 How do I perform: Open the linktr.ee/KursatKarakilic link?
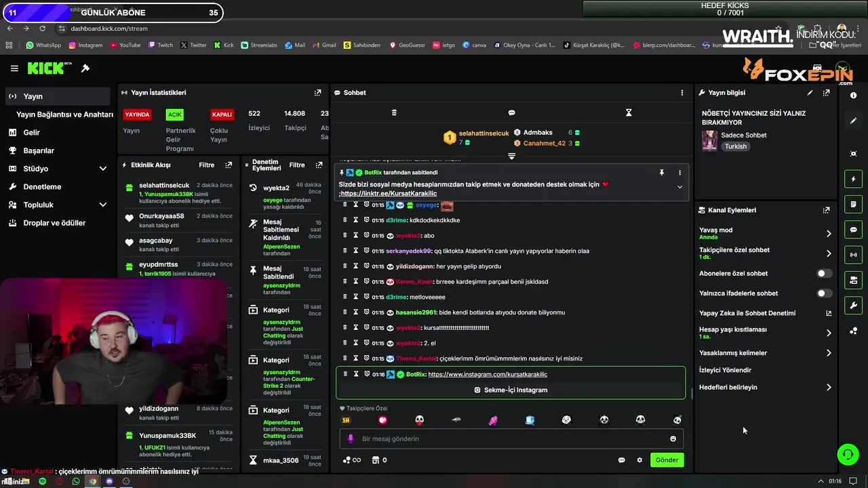click(389, 194)
